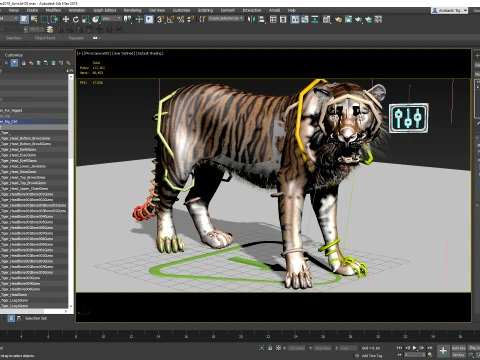The image size is (480, 360).
Task: Open the Material Editor
Action: tap(327, 19)
